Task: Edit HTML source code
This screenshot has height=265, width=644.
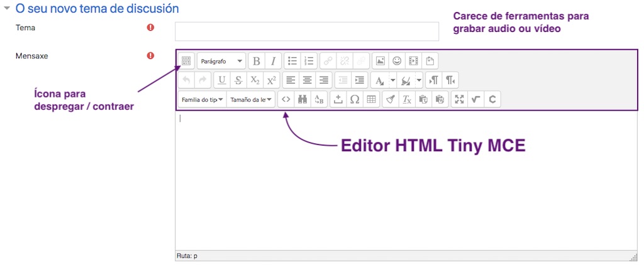Action: (286, 99)
